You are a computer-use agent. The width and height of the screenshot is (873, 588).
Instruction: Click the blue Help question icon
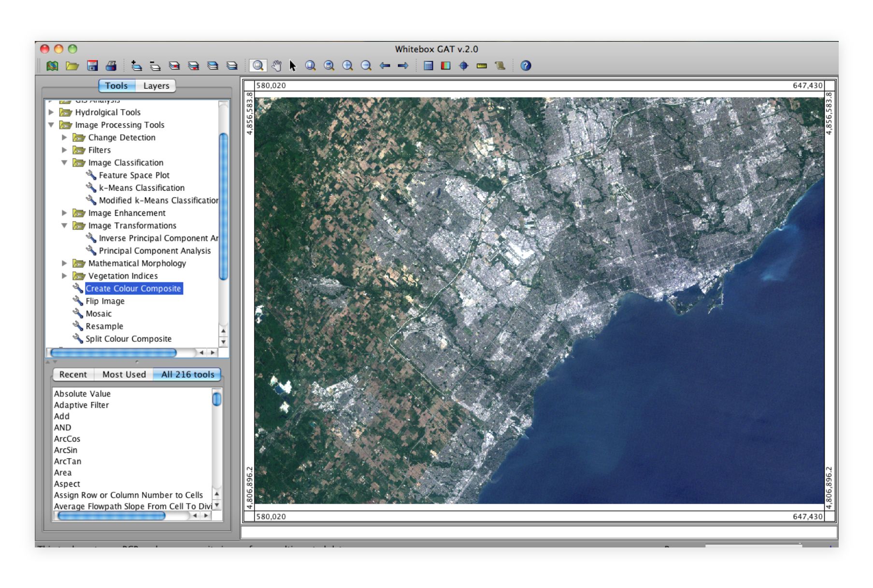pos(526,66)
